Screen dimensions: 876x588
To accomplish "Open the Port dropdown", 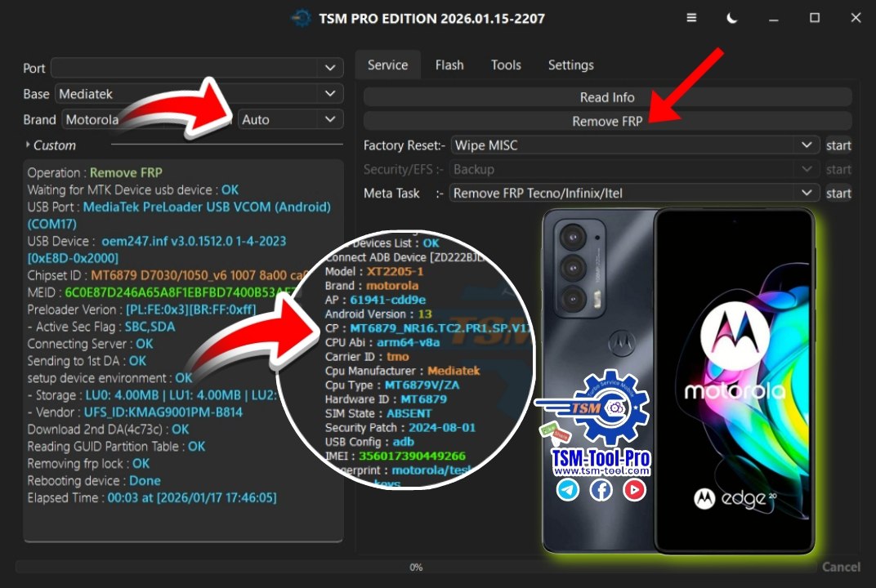I will [x=197, y=68].
